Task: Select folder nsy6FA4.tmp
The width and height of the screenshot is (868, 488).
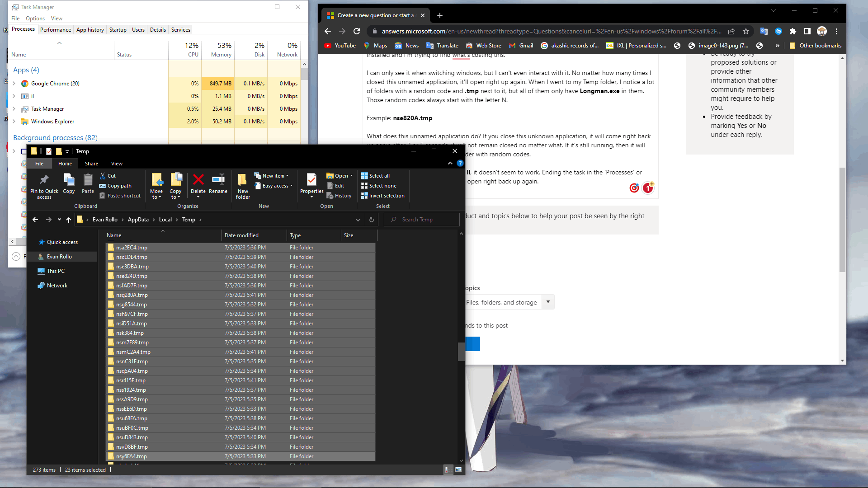Action: tap(241, 456)
